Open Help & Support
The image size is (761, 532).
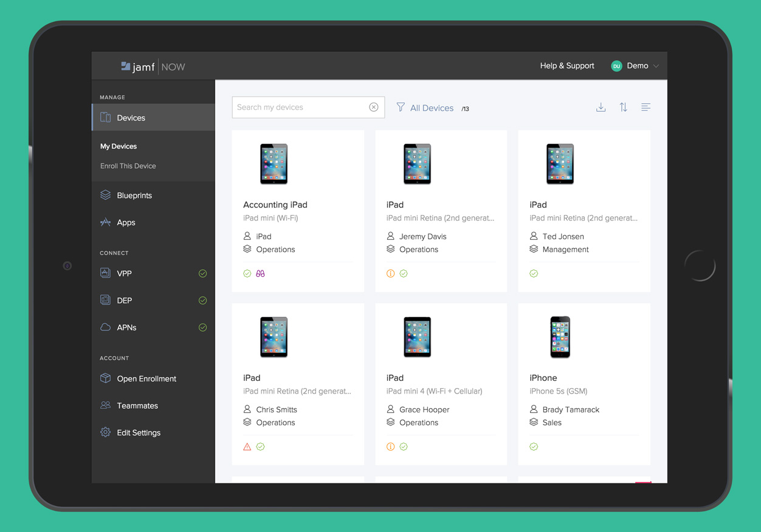point(567,66)
